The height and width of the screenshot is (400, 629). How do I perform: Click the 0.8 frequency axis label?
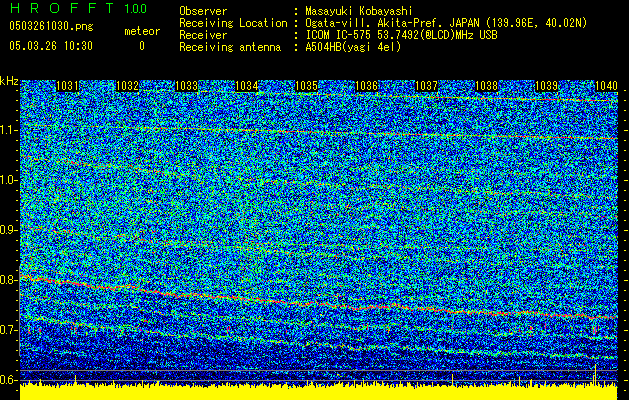coord(9,280)
